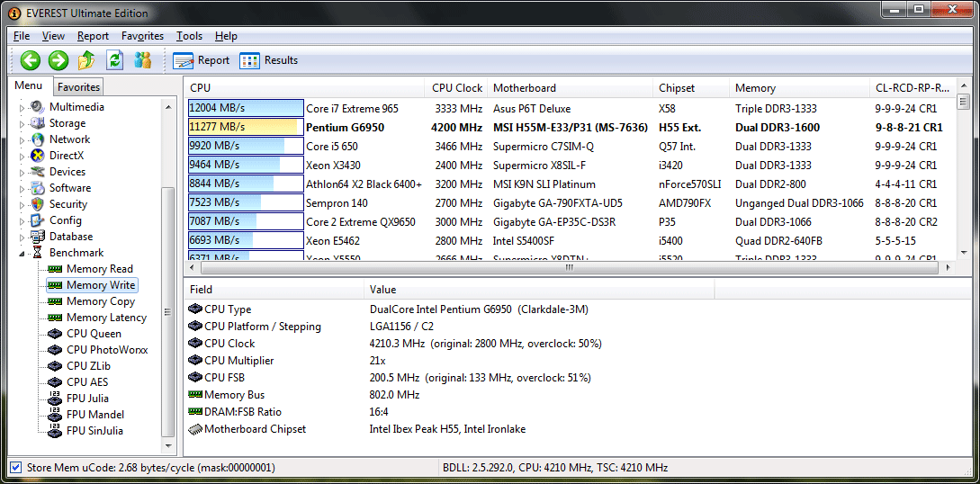Image resolution: width=980 pixels, height=484 pixels.
Task: Select the Security shield icon
Action: (38, 204)
